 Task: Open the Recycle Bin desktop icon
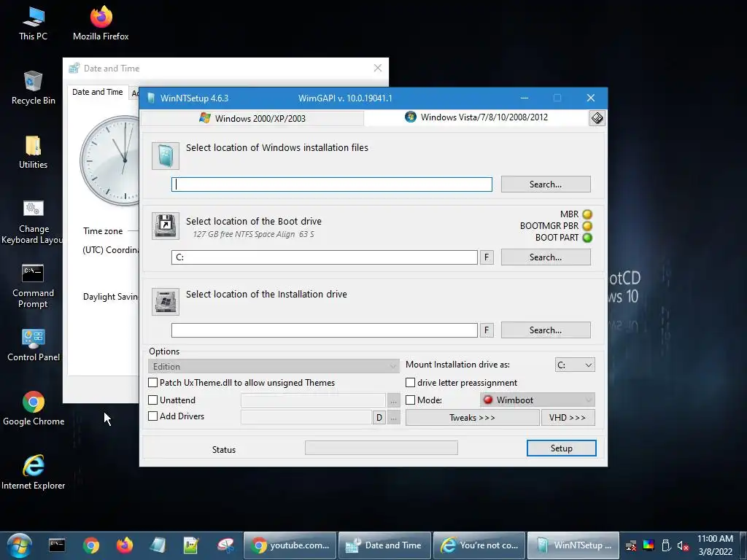(33, 87)
